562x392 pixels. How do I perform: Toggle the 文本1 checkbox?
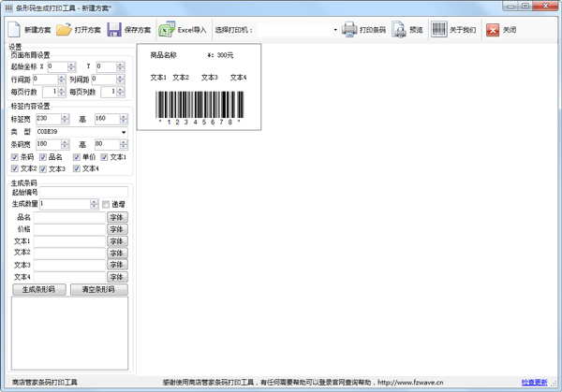coord(104,157)
